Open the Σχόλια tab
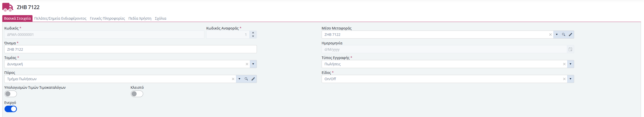 point(161,18)
